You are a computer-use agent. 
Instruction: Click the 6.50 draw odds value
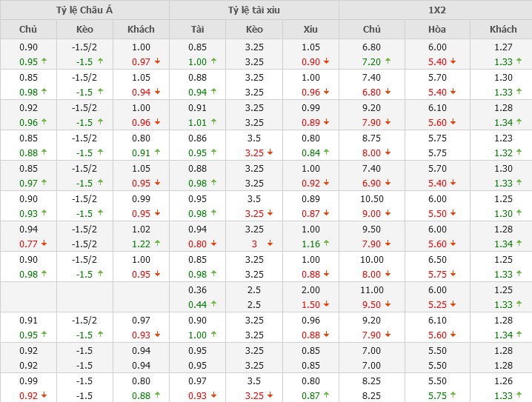437,260
